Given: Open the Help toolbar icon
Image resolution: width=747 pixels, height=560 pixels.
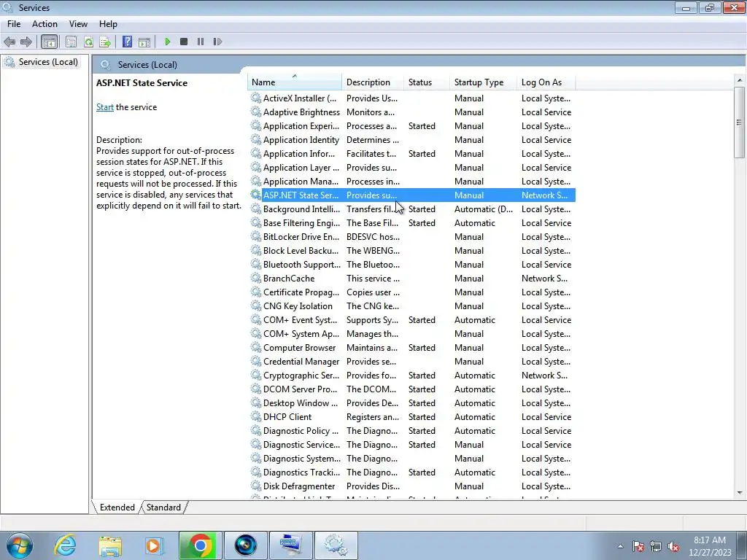Looking at the screenshot, I should click(127, 42).
